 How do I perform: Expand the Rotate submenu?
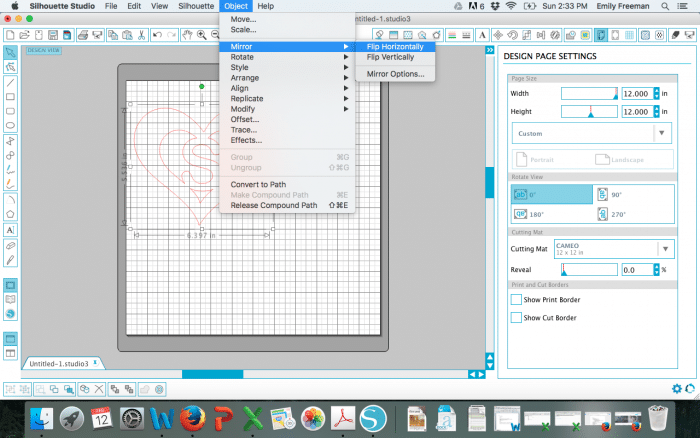pyautogui.click(x=287, y=57)
